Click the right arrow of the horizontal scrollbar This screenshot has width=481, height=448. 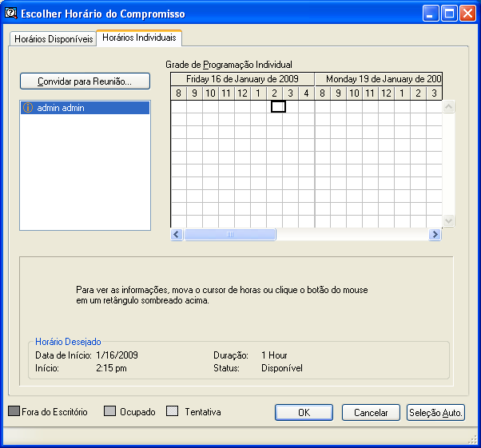point(435,235)
